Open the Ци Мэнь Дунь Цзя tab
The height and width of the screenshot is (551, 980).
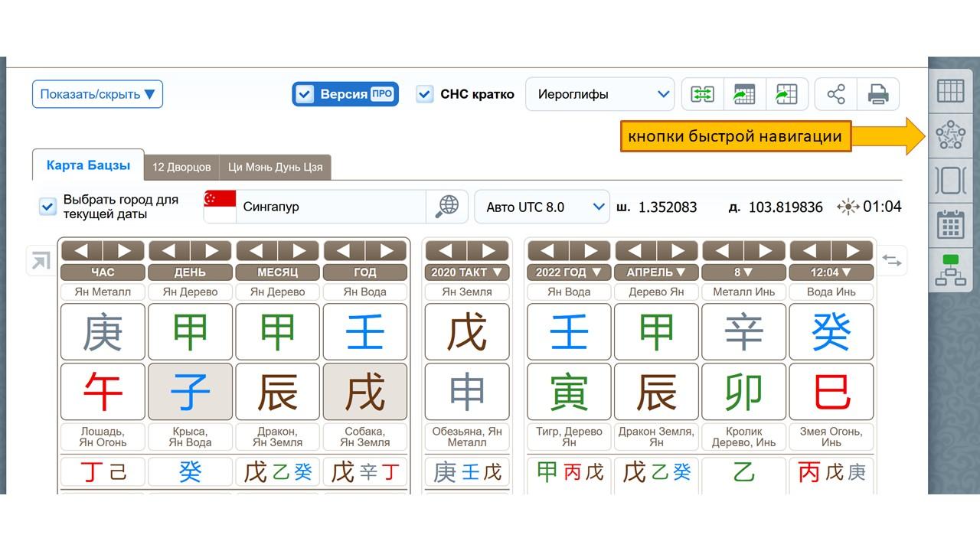(x=275, y=167)
